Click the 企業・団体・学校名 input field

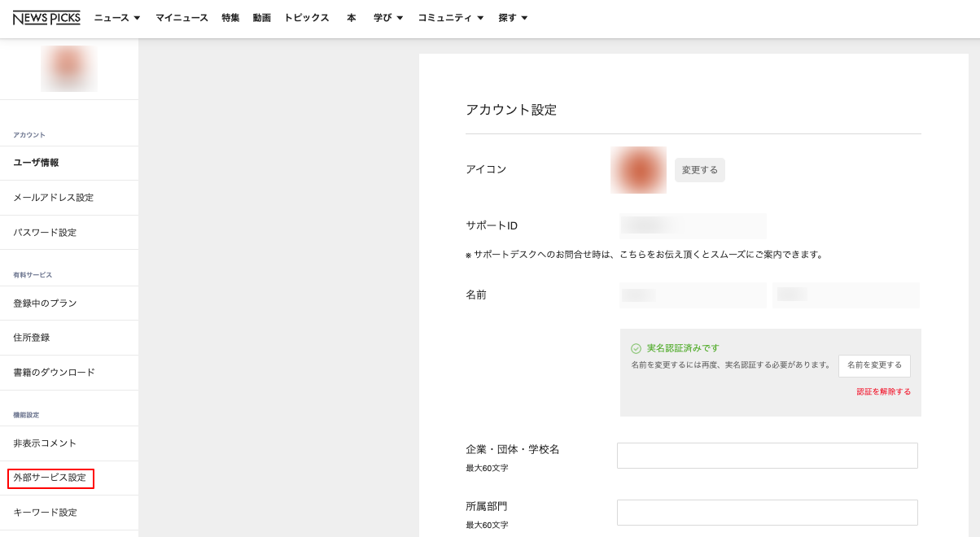[768, 455]
